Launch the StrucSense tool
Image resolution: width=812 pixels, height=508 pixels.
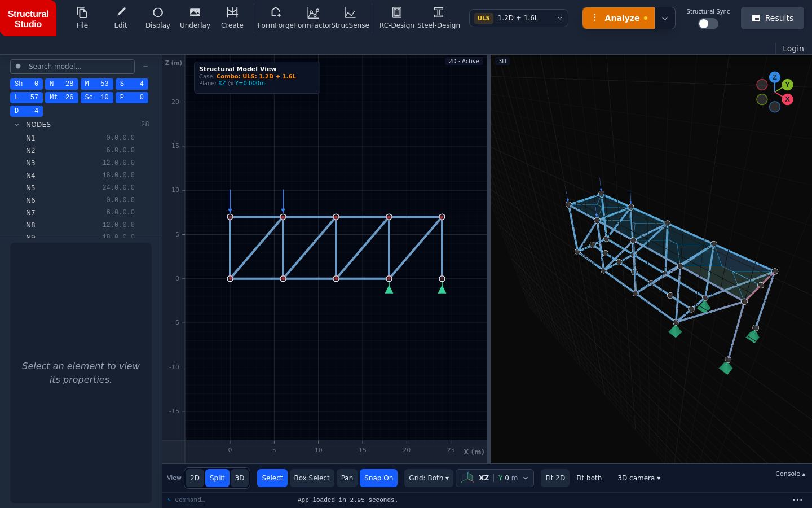[350, 18]
